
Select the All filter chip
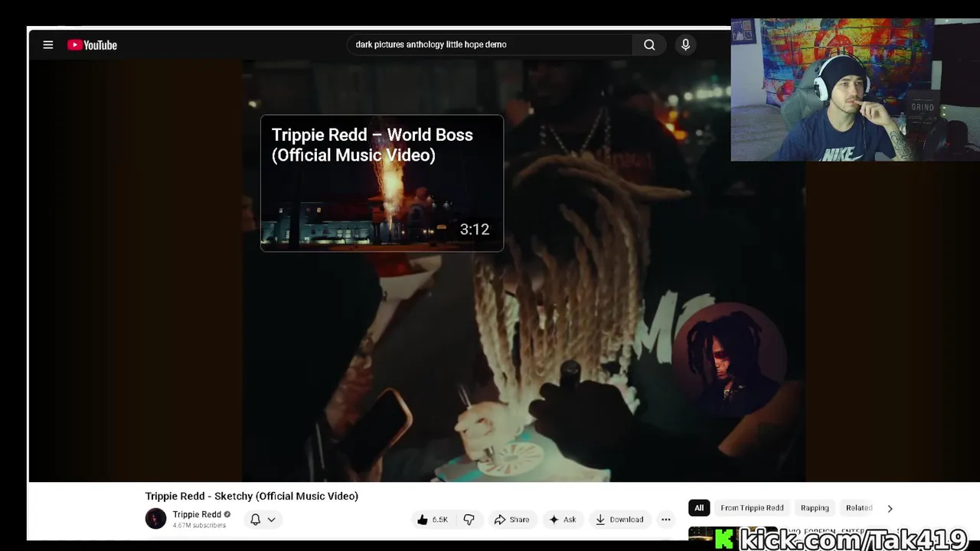tap(699, 508)
